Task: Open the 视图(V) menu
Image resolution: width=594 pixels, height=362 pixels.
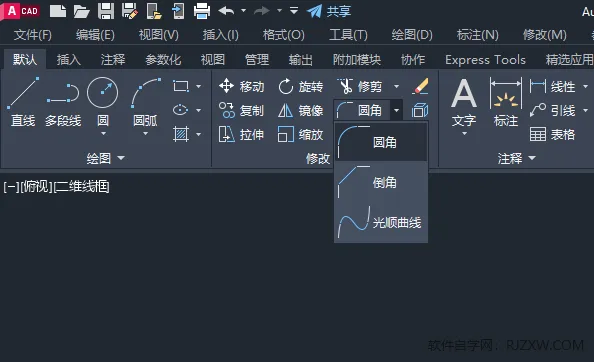Action: (159, 35)
